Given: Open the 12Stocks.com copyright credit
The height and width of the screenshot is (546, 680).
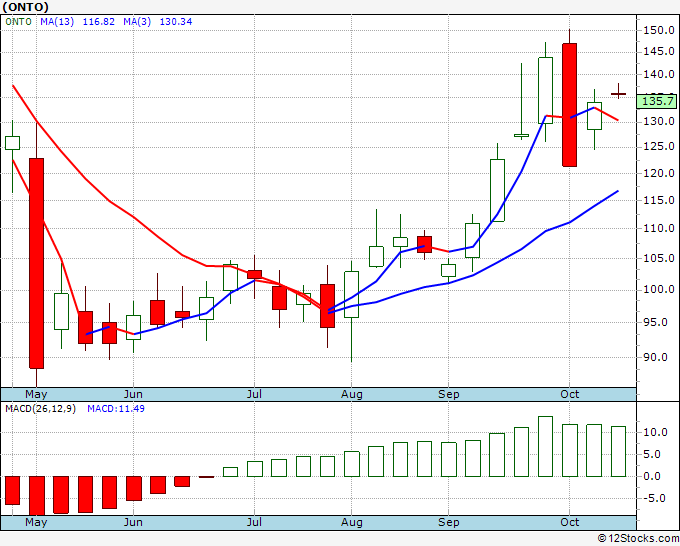Looking at the screenshot, I should click(x=638, y=538).
